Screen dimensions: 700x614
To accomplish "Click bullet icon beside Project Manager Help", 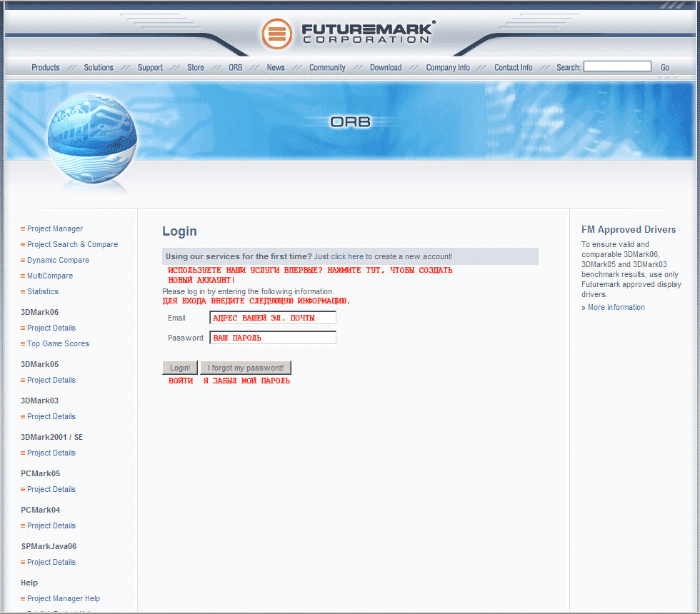I will point(23,599).
